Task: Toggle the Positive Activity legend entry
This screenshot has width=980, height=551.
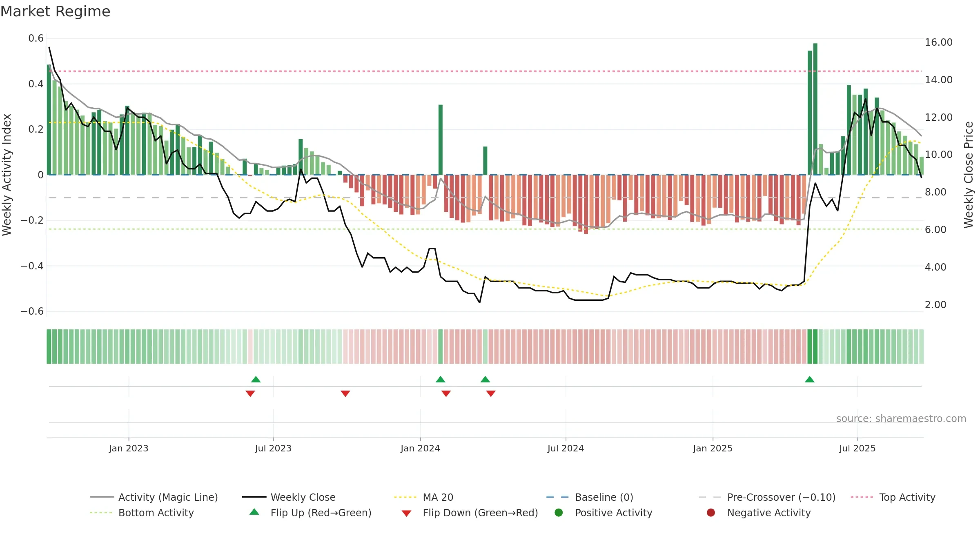Action: click(x=604, y=513)
